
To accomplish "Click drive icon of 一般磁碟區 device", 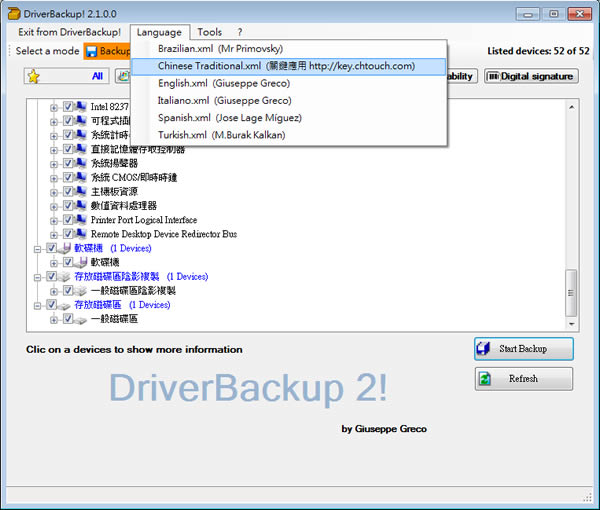I will [x=81, y=319].
